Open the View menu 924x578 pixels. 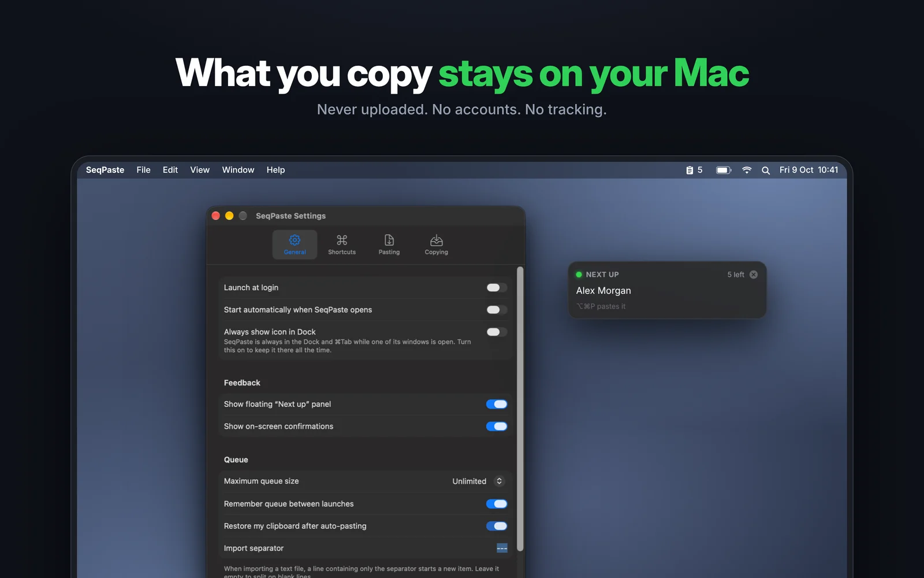[x=200, y=170]
